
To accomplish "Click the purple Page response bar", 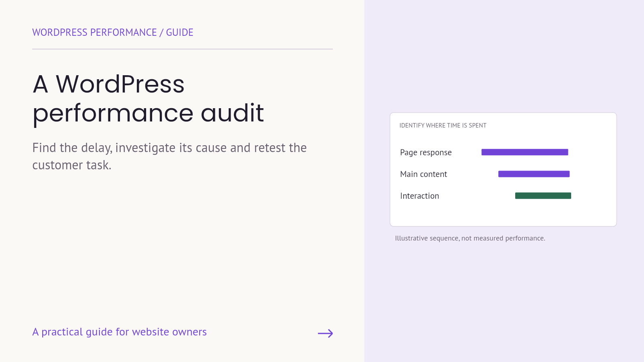I will pyautogui.click(x=525, y=152).
